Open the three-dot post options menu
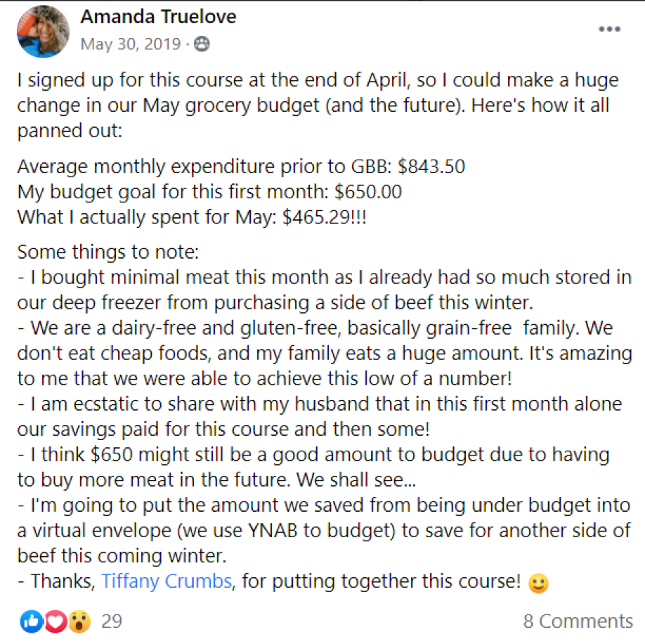This screenshot has width=645, height=644. (x=608, y=30)
